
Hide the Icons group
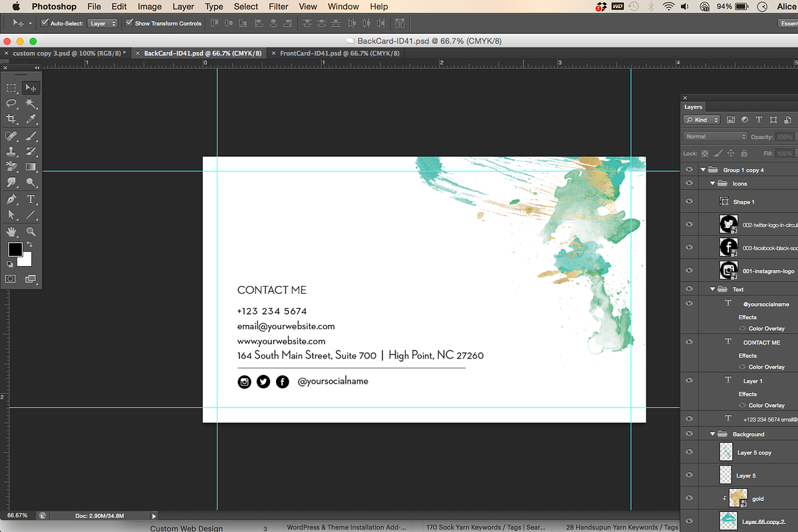(689, 184)
